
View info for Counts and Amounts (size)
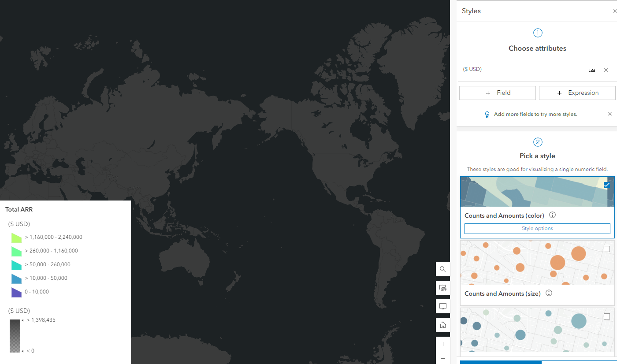pos(549,293)
